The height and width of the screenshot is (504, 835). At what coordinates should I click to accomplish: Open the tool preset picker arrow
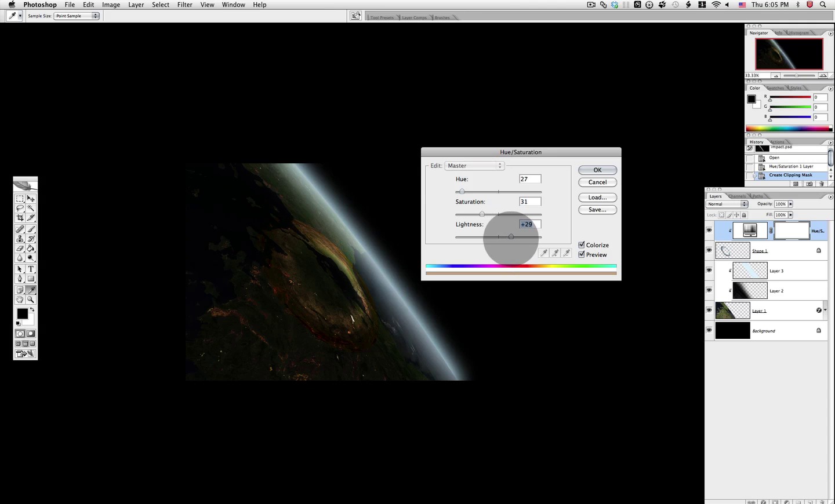pyautogui.click(x=20, y=16)
